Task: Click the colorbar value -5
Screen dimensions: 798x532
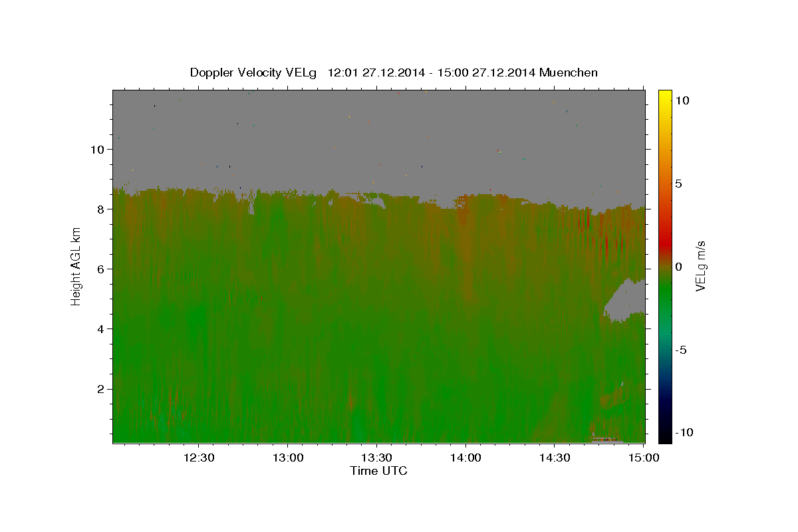Action: pyautogui.click(x=682, y=350)
